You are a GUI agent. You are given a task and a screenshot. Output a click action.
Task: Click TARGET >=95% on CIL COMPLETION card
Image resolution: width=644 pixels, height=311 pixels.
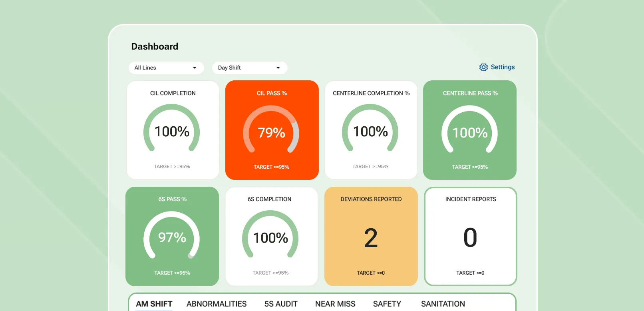coord(172,167)
